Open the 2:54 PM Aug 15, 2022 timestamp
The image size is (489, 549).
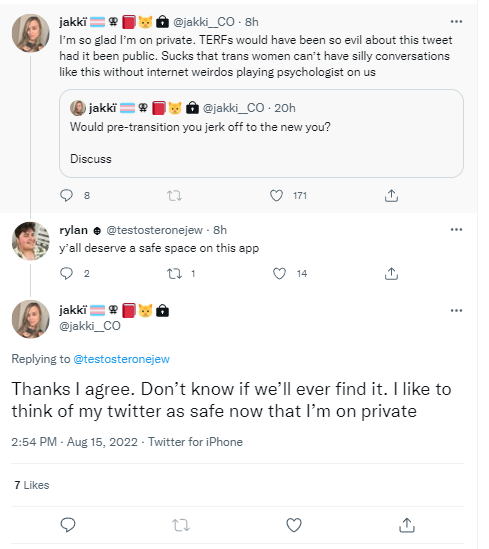click(74, 442)
